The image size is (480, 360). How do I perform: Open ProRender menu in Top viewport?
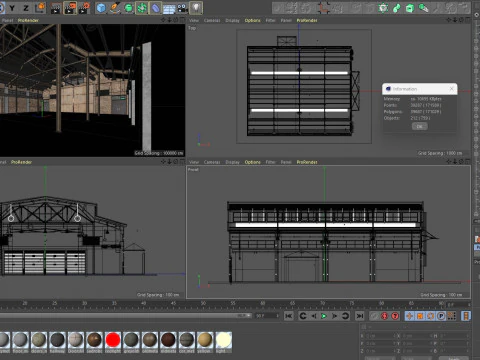point(307,20)
